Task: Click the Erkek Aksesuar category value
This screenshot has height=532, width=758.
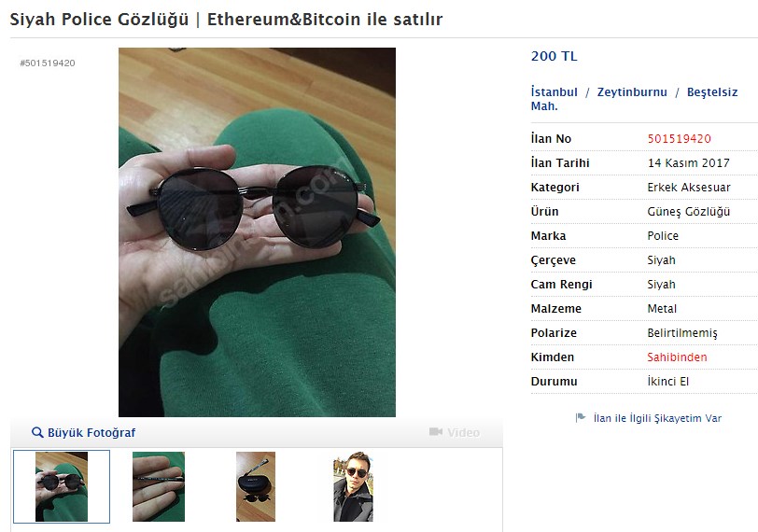Action: pyautogui.click(x=689, y=188)
